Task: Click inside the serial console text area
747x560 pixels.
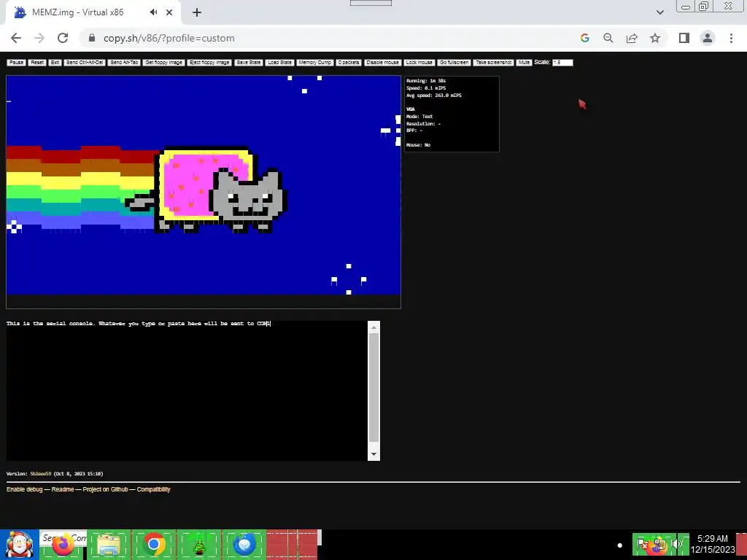Action: 187,391
